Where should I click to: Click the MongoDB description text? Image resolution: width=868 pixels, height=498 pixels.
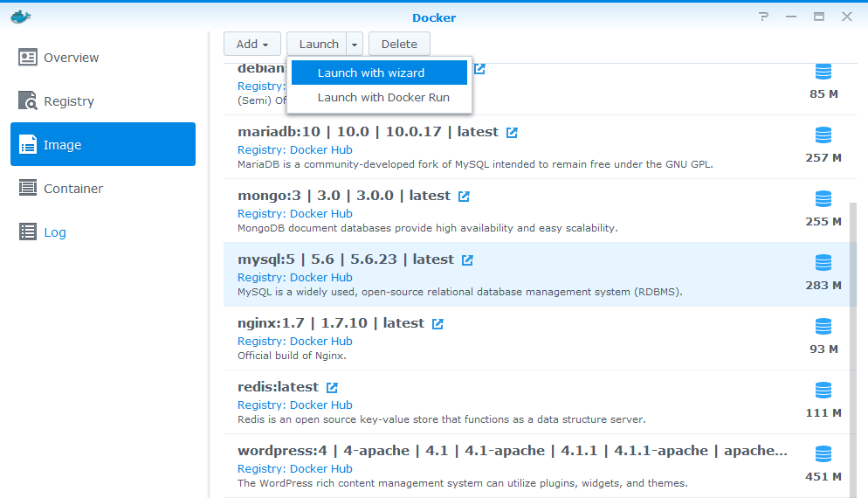pos(427,228)
